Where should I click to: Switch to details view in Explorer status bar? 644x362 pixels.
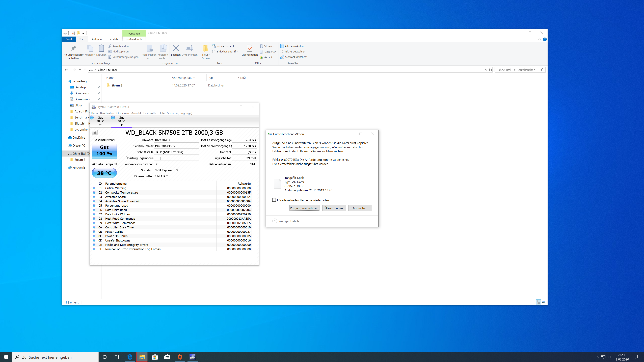pos(538,302)
